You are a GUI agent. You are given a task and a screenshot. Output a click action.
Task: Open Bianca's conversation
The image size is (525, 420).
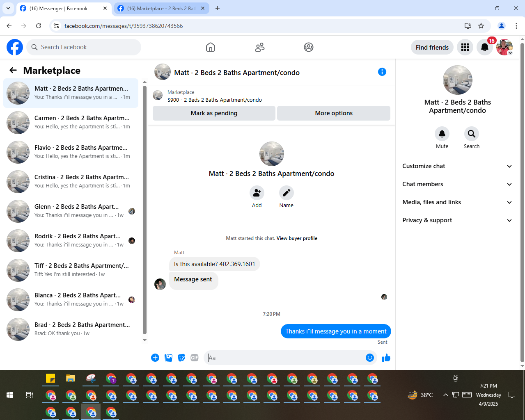[x=71, y=300]
